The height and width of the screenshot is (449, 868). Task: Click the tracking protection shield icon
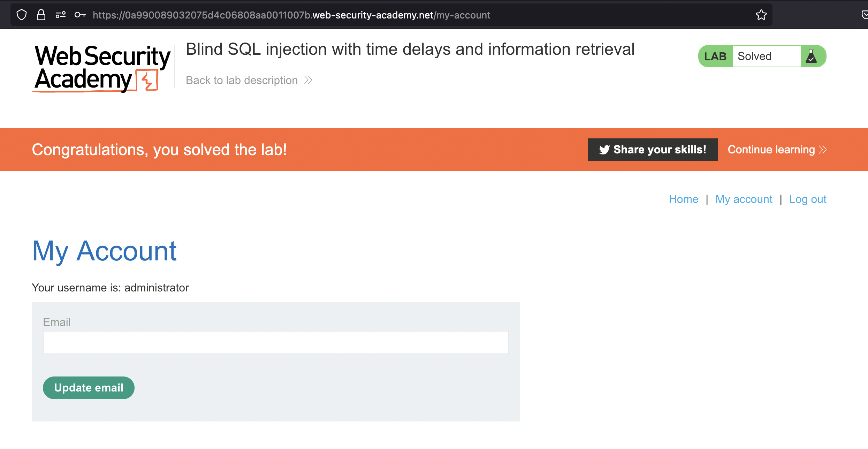(22, 15)
